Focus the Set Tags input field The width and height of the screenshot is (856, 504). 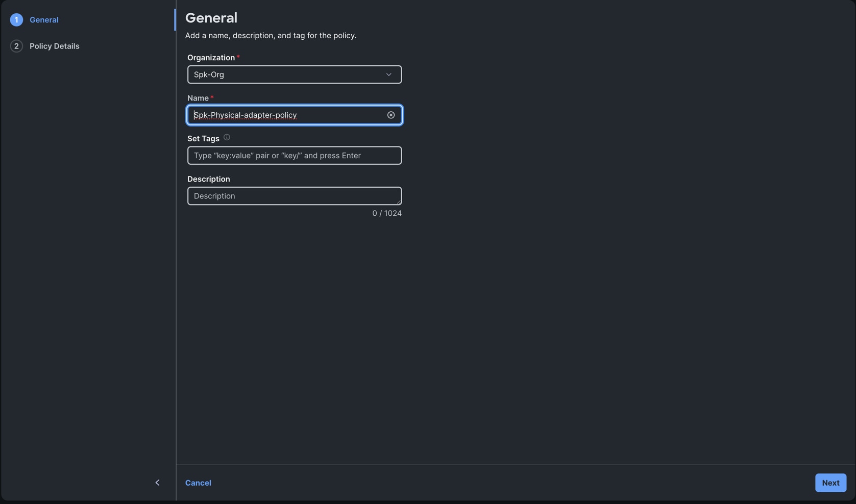pyautogui.click(x=294, y=155)
